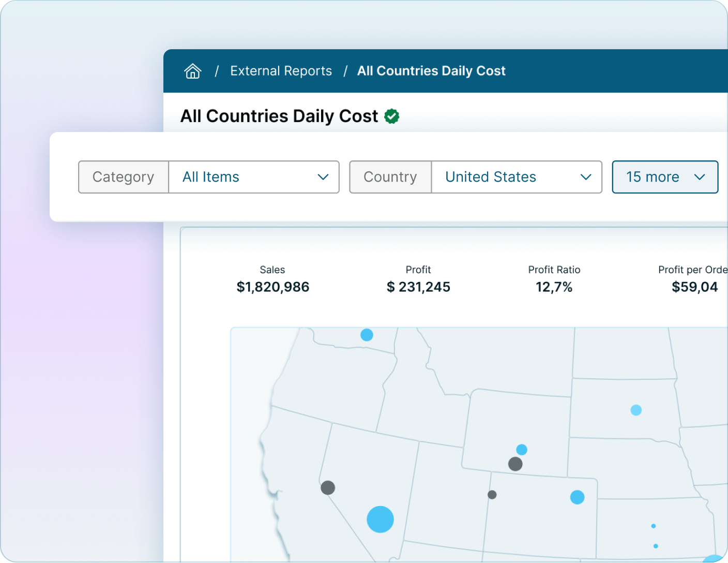The image size is (728, 563).
Task: Select the large dark gray dot in Wyoming
Action: [x=515, y=464]
